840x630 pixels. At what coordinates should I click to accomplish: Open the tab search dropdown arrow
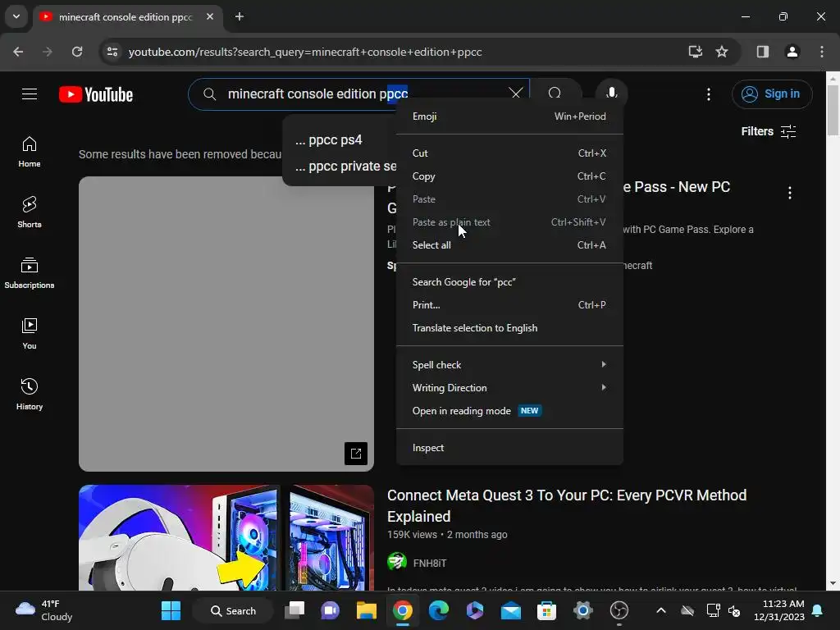[x=16, y=16]
